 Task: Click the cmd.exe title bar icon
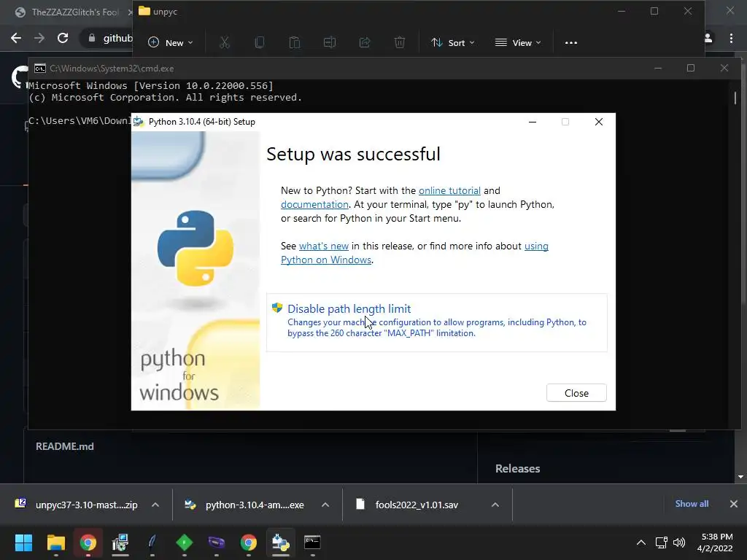tap(40, 69)
